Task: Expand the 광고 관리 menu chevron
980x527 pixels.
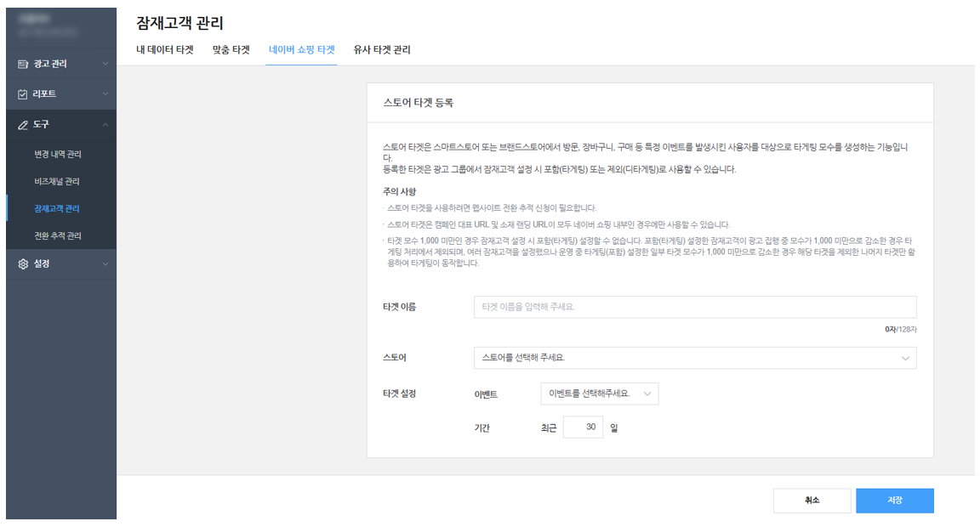Action: click(x=105, y=64)
